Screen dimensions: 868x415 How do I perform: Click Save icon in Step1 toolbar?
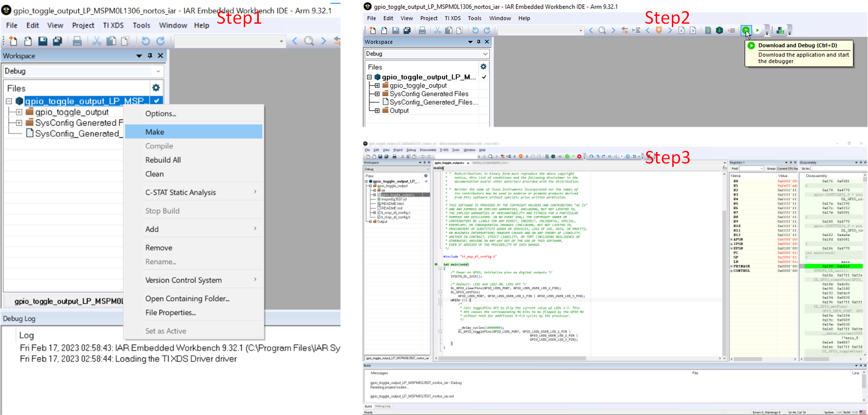click(43, 41)
